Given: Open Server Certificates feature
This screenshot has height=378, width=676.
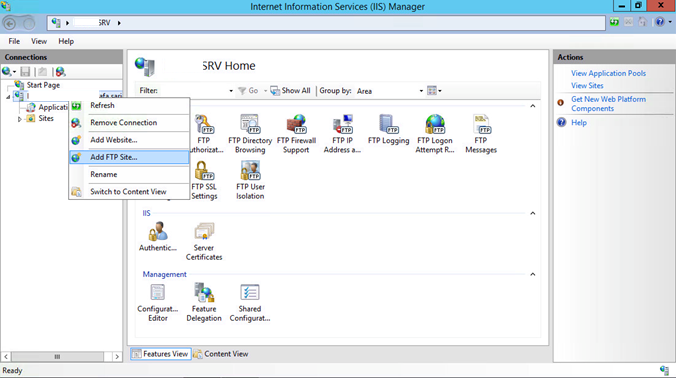Looking at the screenshot, I should pos(204,241).
